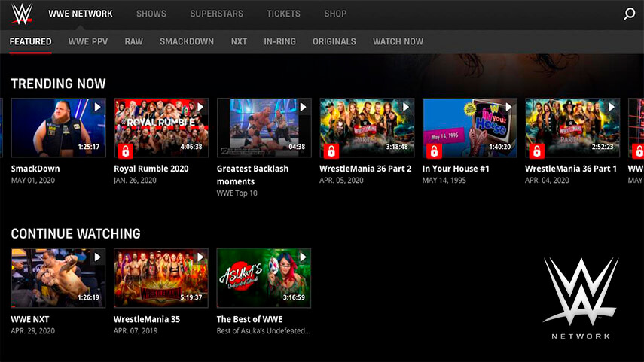Click the WrestleMania 35 title
Image resolution: width=644 pixels, height=362 pixels.
tap(147, 319)
